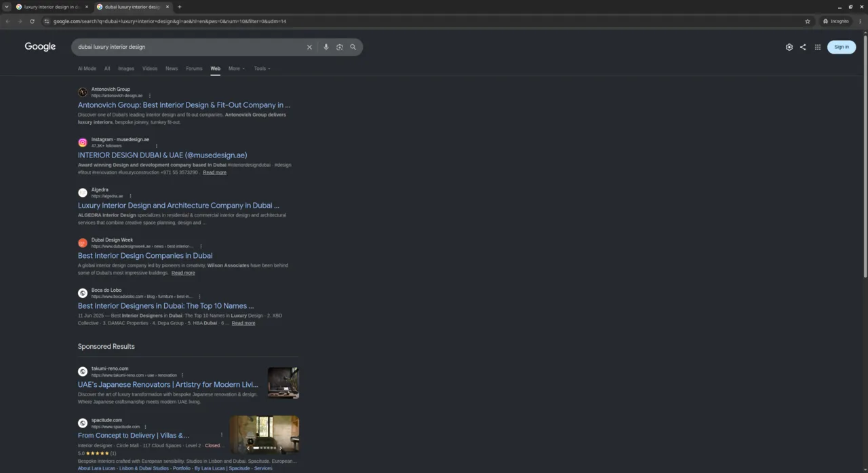Open Luxury Interior Design and Architecture Company link
The image size is (868, 473).
point(178,206)
